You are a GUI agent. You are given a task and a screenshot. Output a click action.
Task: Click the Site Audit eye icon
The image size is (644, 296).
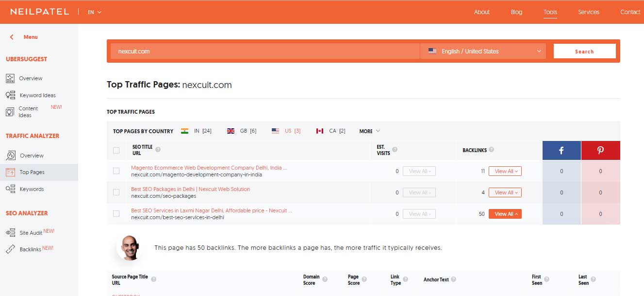coord(11,233)
